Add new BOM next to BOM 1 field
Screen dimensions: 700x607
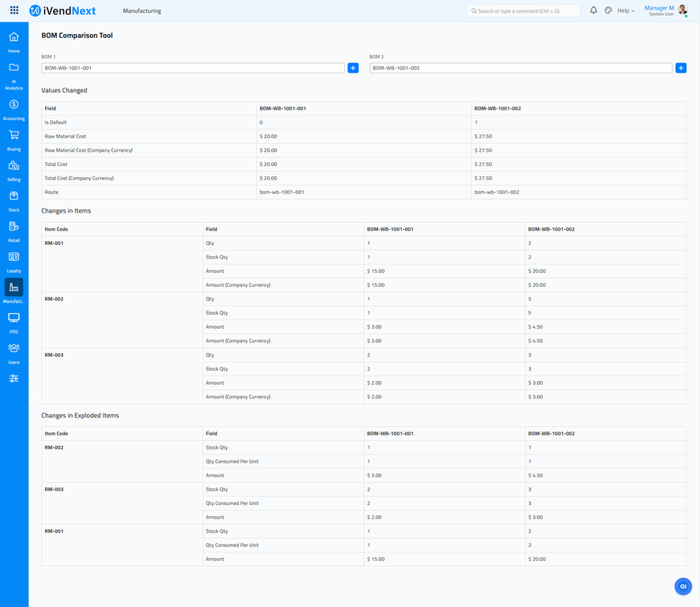(x=353, y=68)
